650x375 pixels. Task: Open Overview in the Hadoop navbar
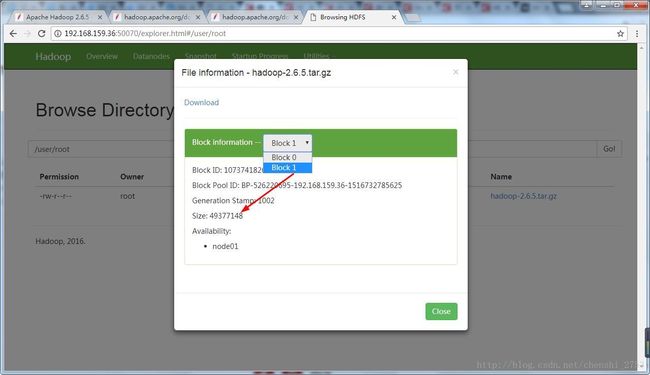(102, 56)
